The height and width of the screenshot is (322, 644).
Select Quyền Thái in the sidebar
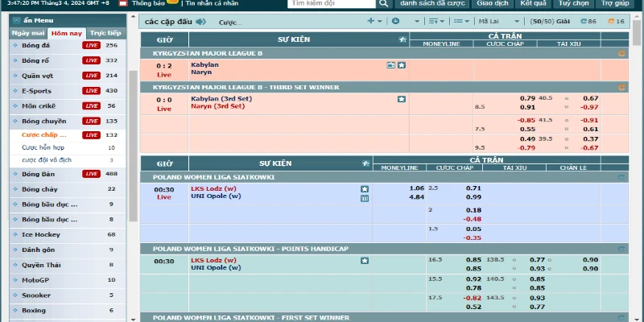pos(68,265)
